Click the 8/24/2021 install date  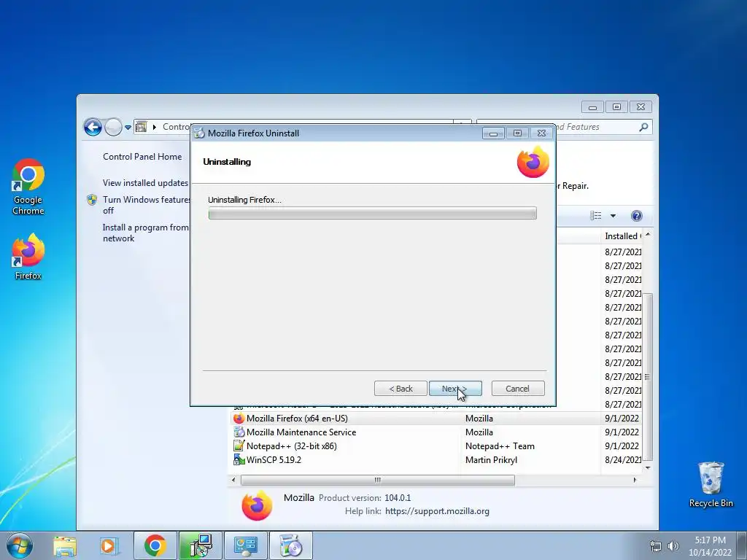coord(623,459)
